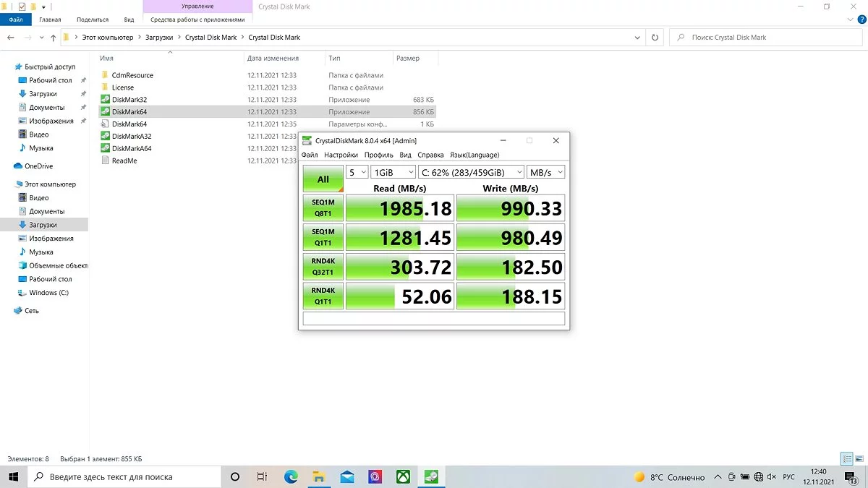The height and width of the screenshot is (488, 868).
Task: Click the ReadMe file icon
Action: (x=105, y=160)
